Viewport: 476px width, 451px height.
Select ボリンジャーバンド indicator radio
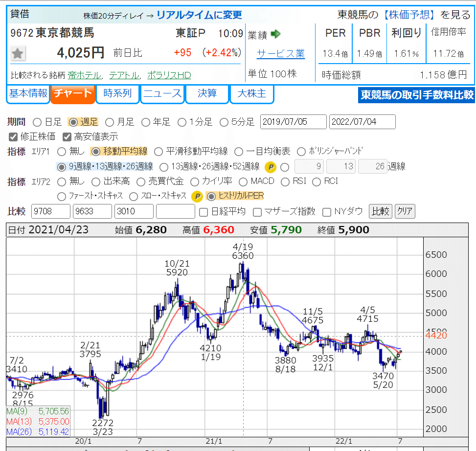point(301,152)
